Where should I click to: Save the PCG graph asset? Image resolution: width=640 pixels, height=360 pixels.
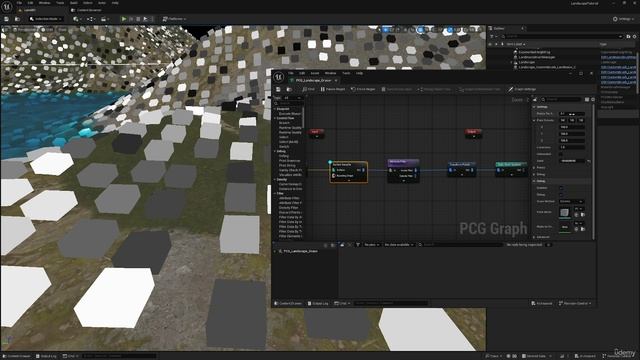click(x=278, y=89)
